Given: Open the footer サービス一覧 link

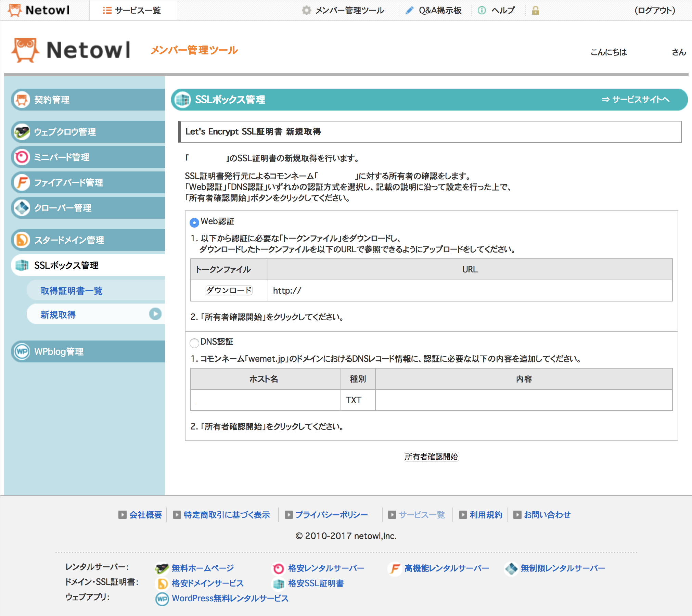Looking at the screenshot, I should click(x=422, y=515).
